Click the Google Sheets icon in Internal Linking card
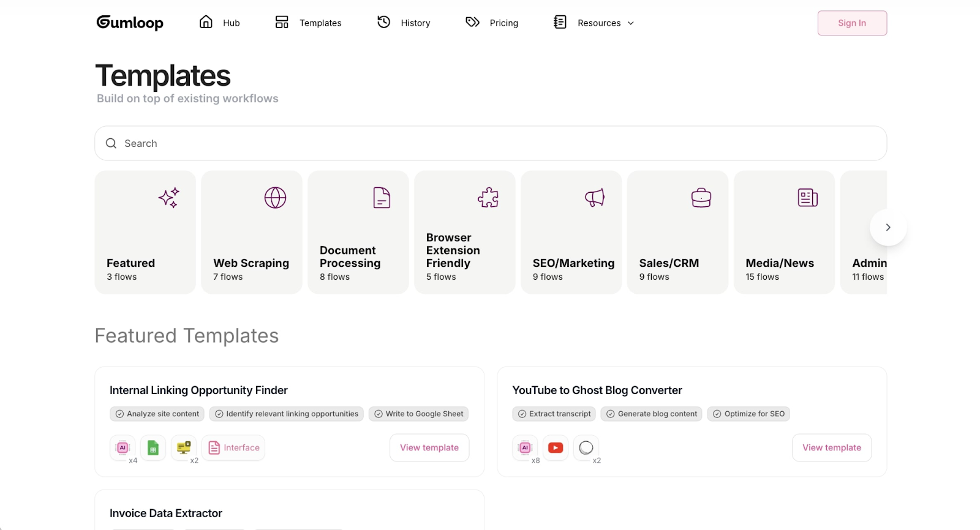Image resolution: width=980 pixels, height=530 pixels. click(153, 448)
